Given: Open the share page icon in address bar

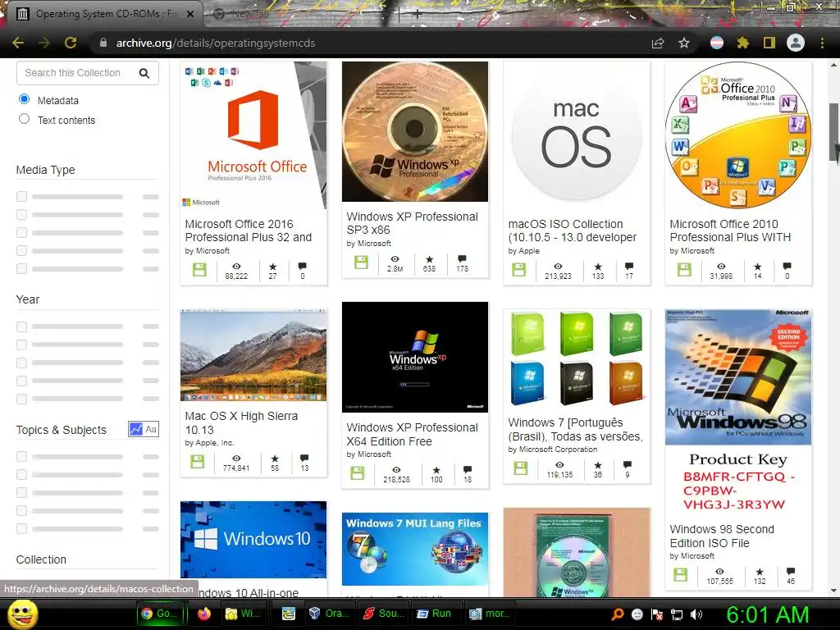Looking at the screenshot, I should click(x=657, y=43).
